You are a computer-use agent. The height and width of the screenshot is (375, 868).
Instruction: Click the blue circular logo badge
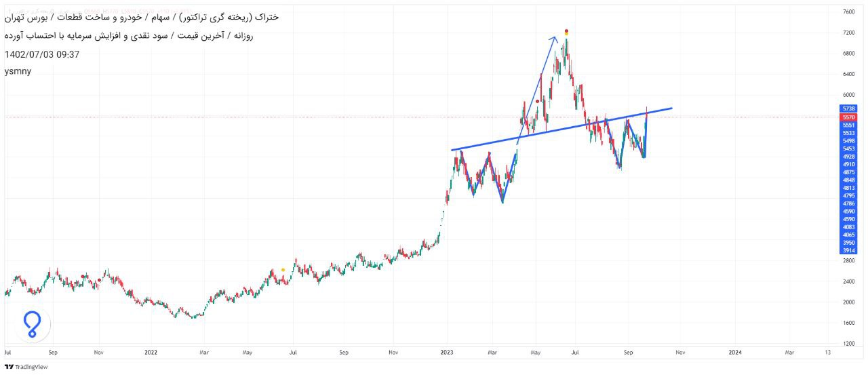point(32,325)
